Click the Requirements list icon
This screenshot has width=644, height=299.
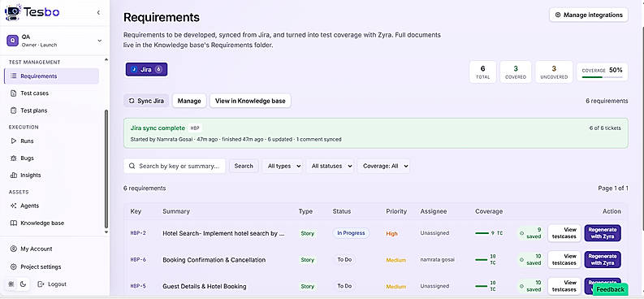tap(13, 76)
